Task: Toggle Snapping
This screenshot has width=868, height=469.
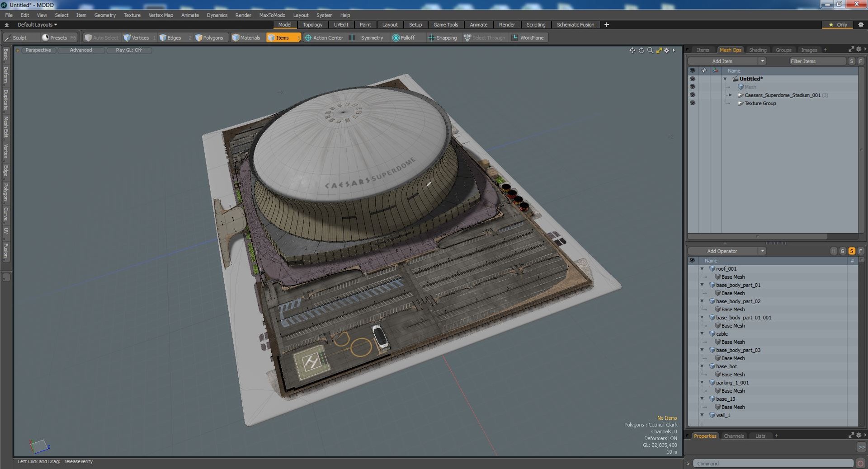Action: 443,38
